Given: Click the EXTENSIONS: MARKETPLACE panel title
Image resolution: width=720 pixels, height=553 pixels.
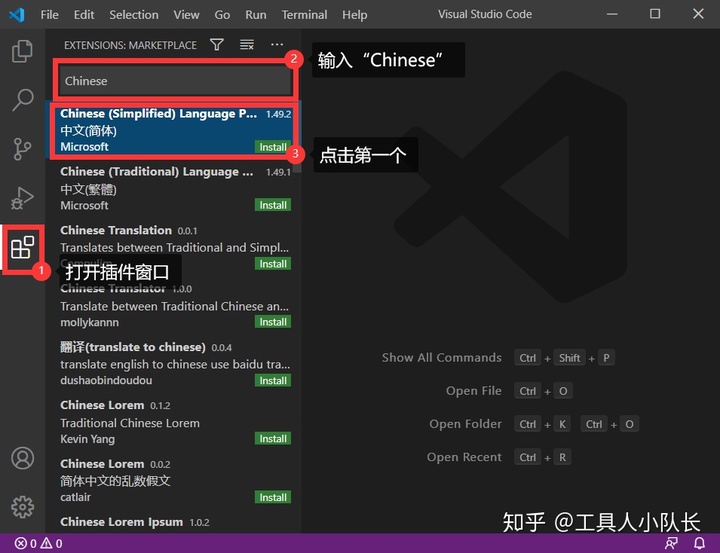Looking at the screenshot, I should click(130, 45).
